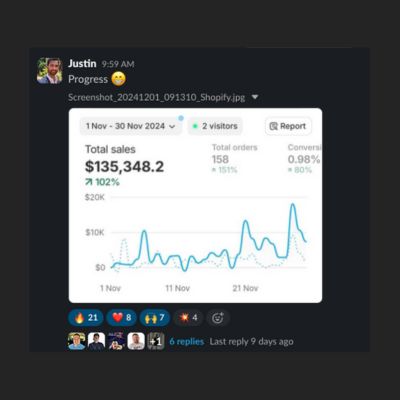
Task: Click the 2 visitors live indicator
Action: pyautogui.click(x=215, y=126)
